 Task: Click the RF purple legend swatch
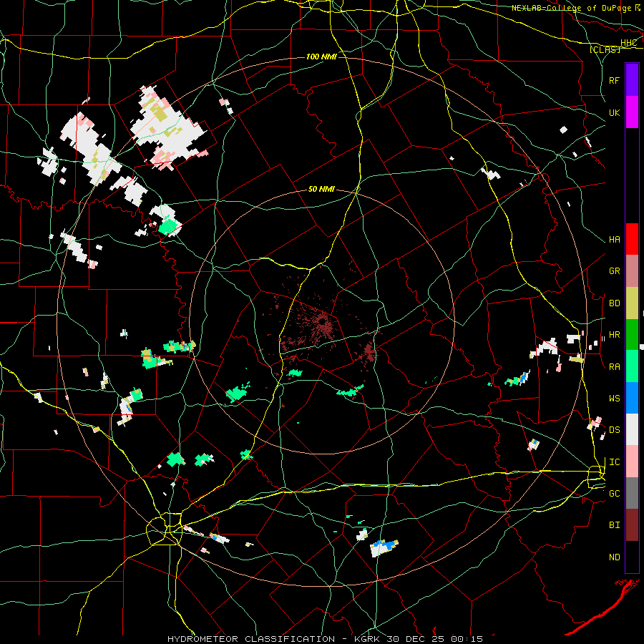(x=632, y=80)
